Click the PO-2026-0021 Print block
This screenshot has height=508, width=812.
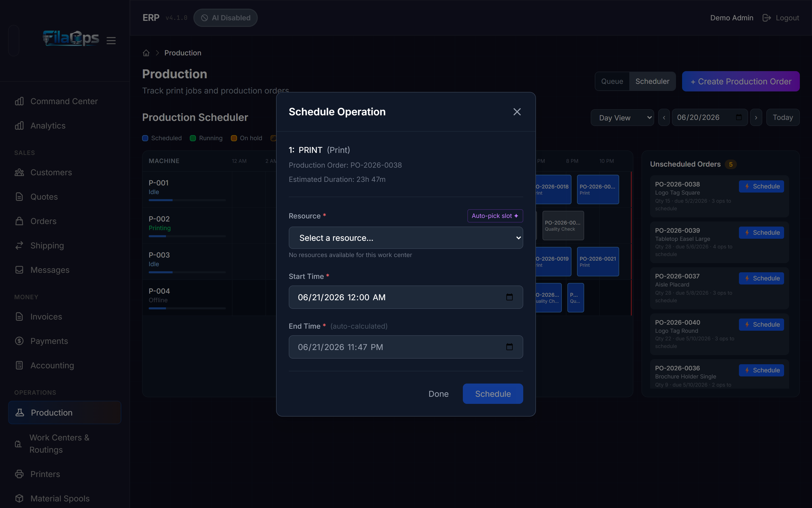point(598,262)
